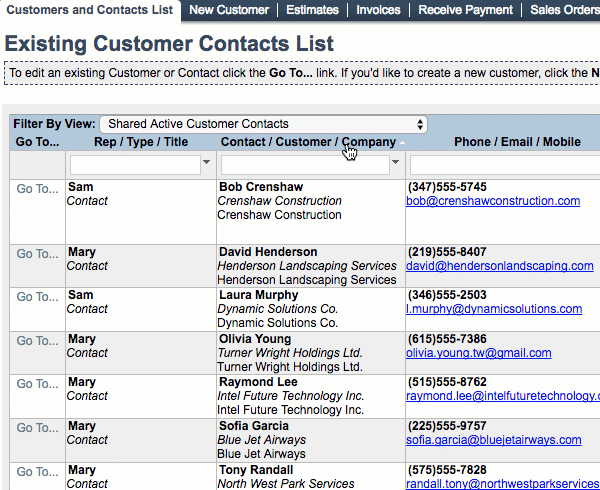Viewport: 600px width, 490px height.
Task: Email david@hendersonlandscaping.com
Action: (500, 266)
